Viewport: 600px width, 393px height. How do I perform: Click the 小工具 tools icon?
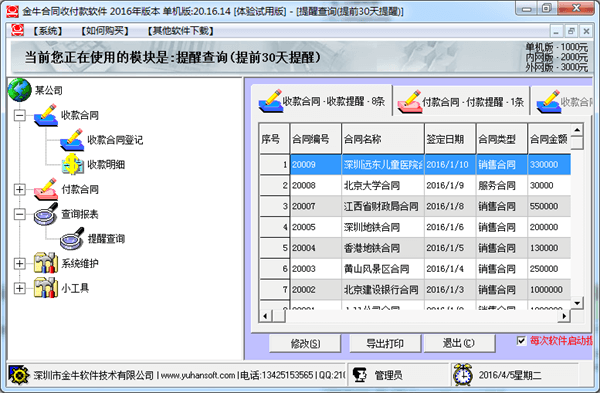coord(46,288)
